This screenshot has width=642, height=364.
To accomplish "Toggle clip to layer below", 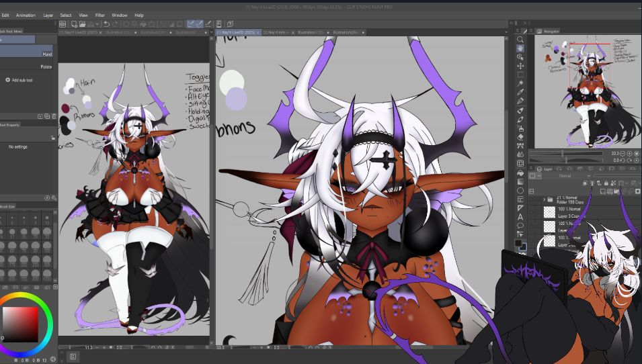I will coord(585,183).
